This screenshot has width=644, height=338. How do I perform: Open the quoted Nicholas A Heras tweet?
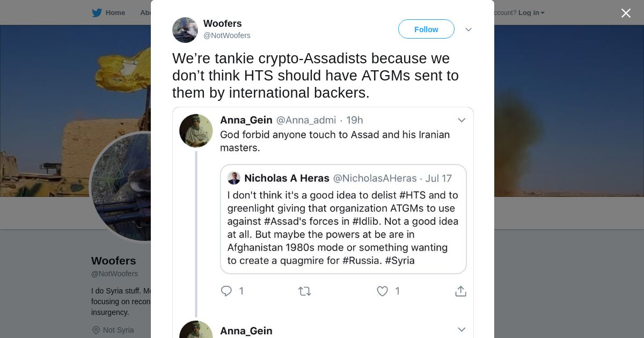coord(343,227)
